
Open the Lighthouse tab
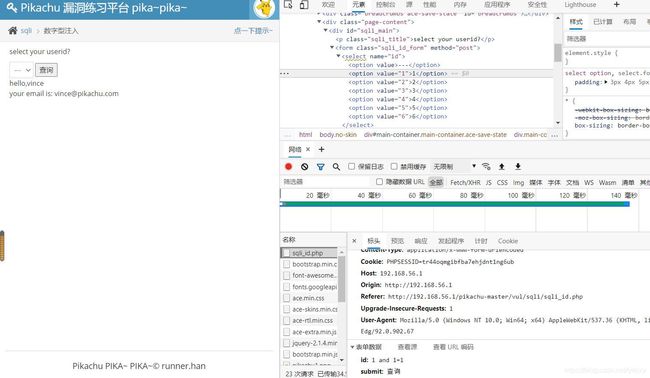pos(580,5)
